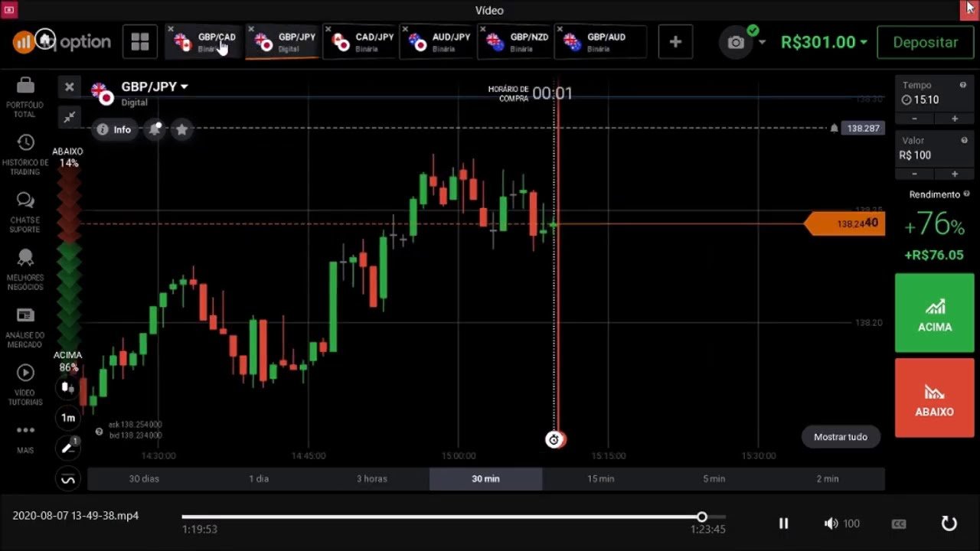Select the 15 min timeframe
This screenshot has width=980, height=551.
[600, 478]
